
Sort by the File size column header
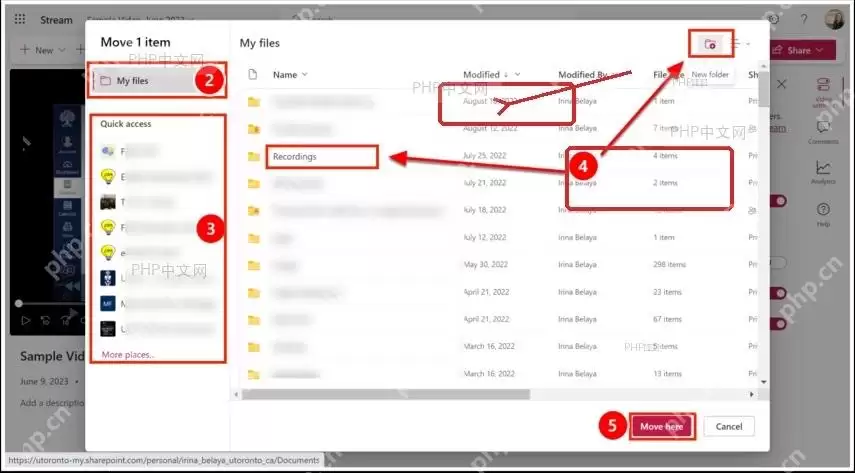click(x=669, y=75)
